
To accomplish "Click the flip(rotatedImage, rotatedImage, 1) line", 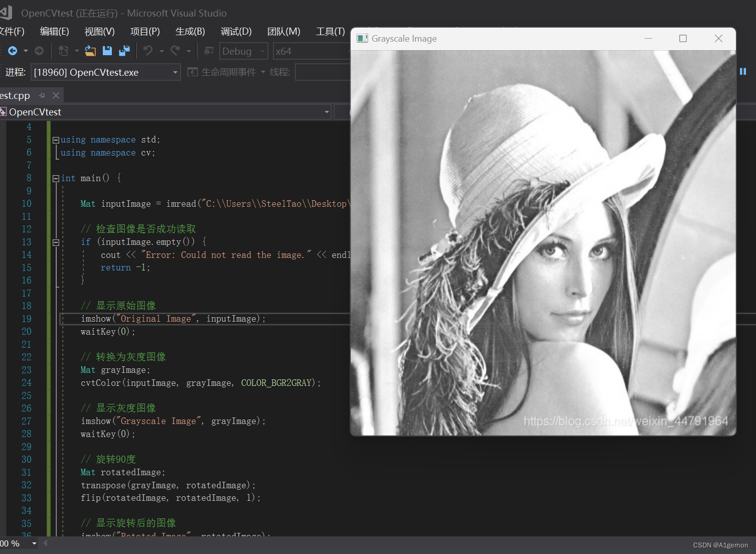I will point(171,498).
